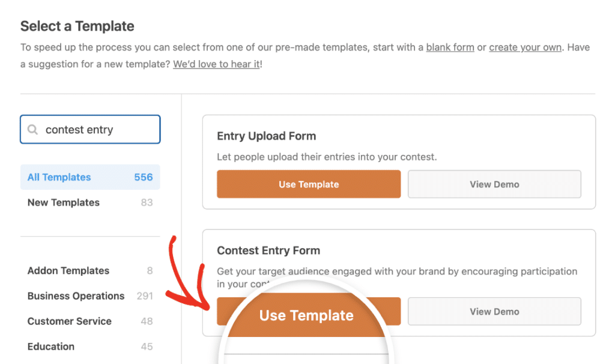The width and height of the screenshot is (615, 364).
Task: Click the search magnifier icon
Action: 33,130
